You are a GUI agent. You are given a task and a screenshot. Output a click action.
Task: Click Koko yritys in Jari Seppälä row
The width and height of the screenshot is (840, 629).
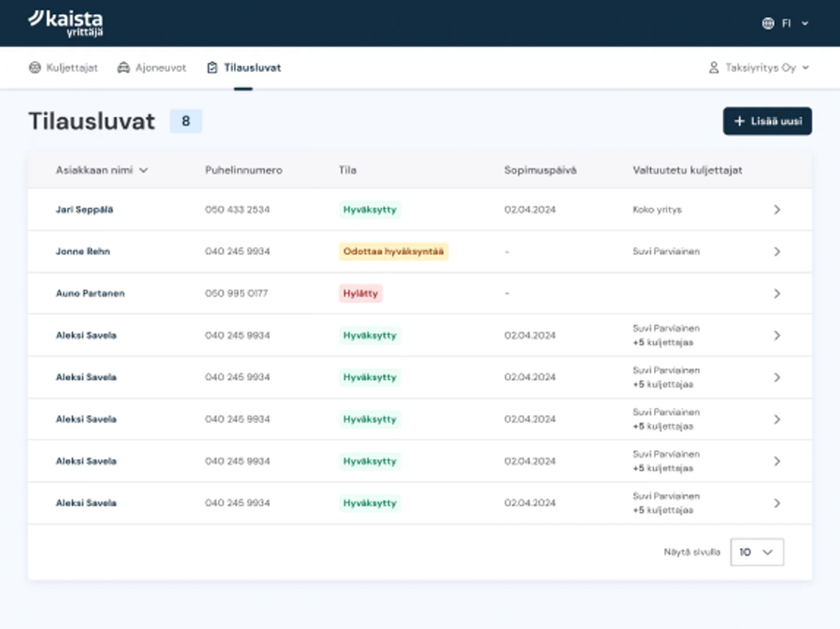click(x=657, y=210)
